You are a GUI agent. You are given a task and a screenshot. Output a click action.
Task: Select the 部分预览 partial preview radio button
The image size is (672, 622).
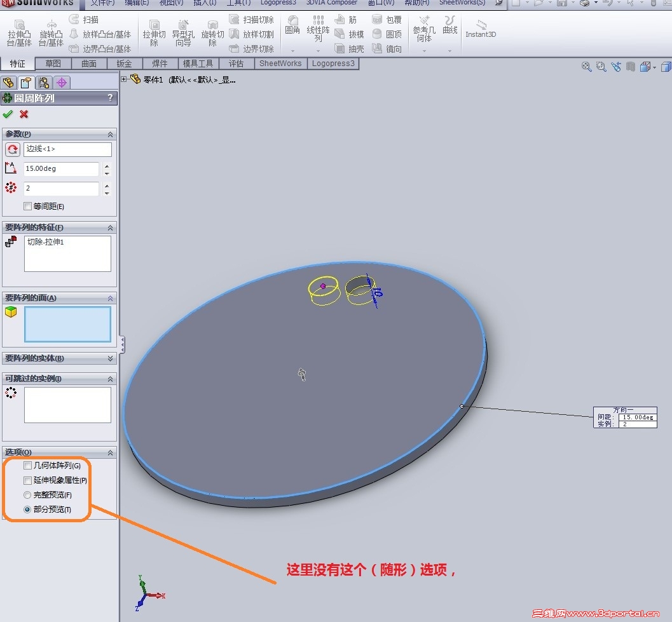[27, 510]
